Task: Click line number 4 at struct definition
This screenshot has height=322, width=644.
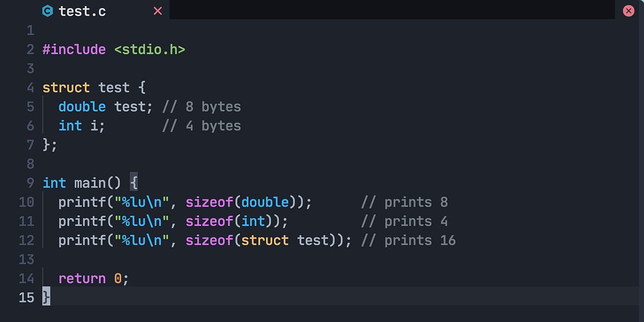Action: (x=30, y=87)
